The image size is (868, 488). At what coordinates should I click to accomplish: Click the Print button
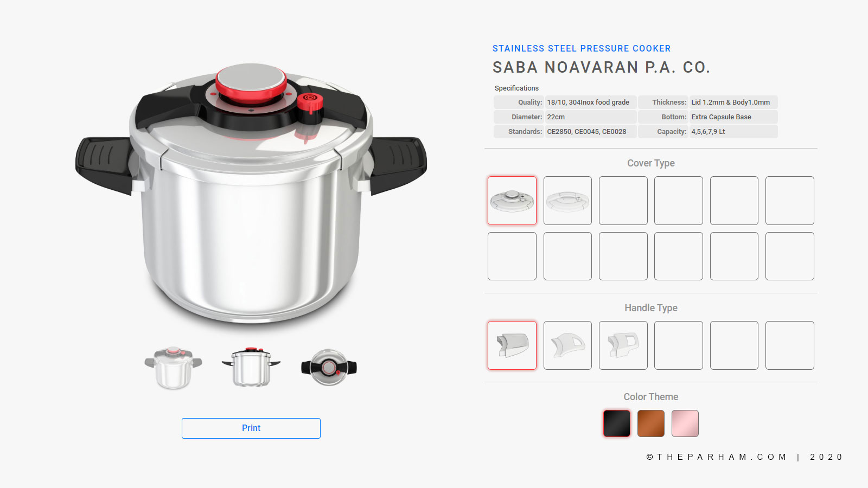point(251,428)
